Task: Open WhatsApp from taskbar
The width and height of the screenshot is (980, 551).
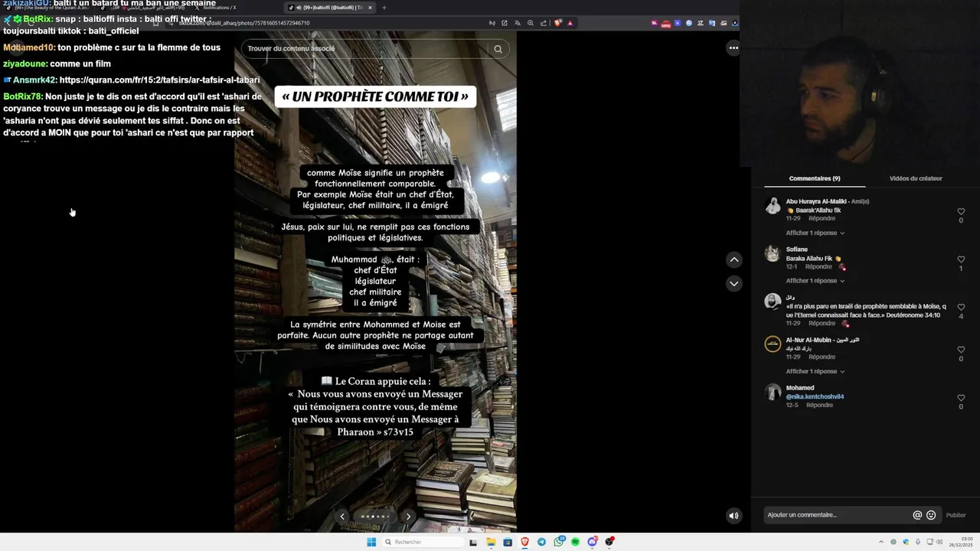Action: 559,542
